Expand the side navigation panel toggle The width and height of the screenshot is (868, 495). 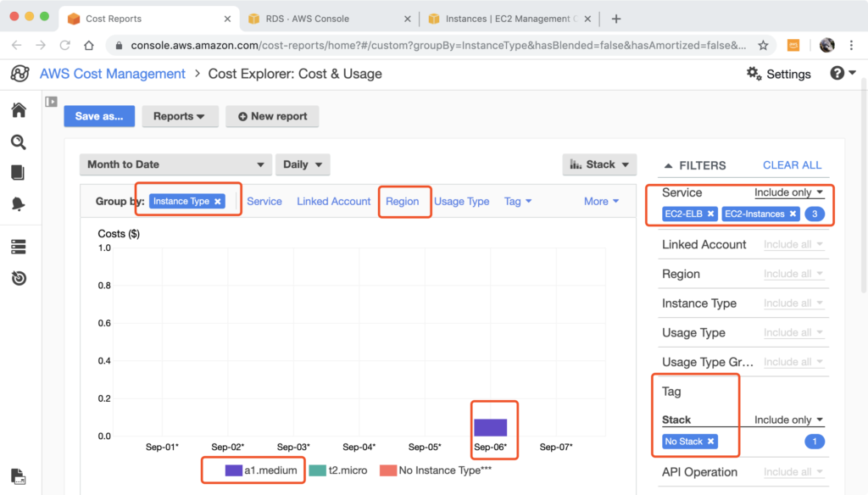tap(52, 102)
